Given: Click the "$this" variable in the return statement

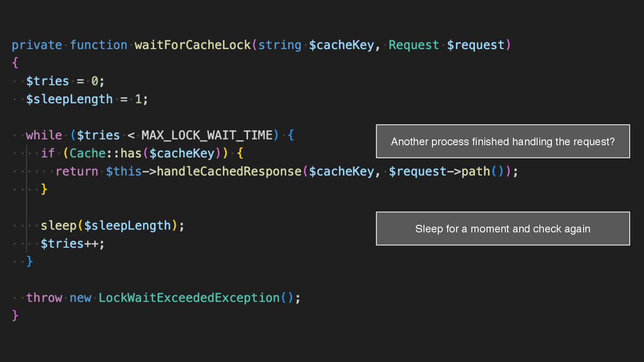Looking at the screenshot, I should click(x=124, y=172).
